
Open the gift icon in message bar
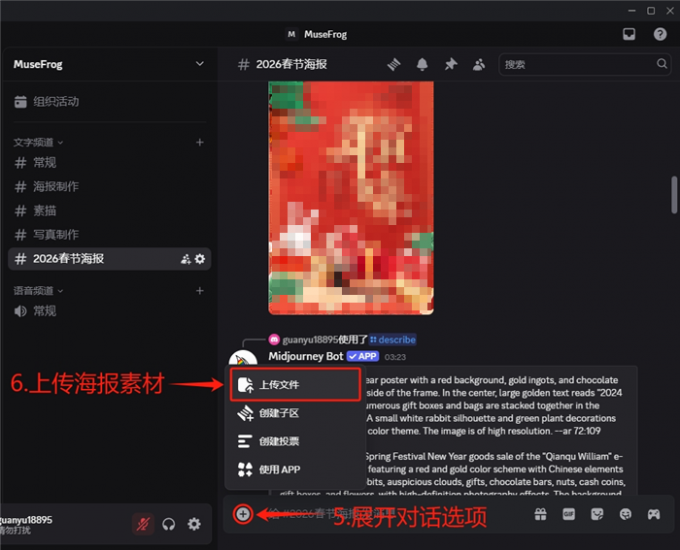tap(540, 514)
